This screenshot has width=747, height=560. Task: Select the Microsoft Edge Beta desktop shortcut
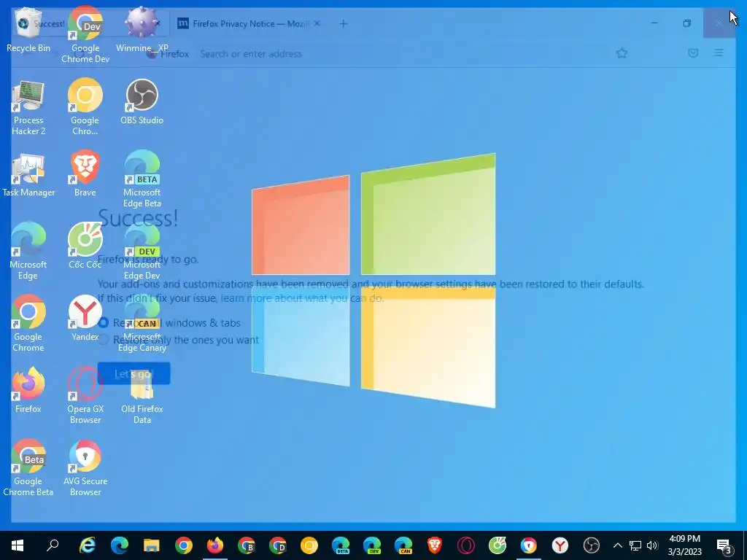click(x=142, y=179)
